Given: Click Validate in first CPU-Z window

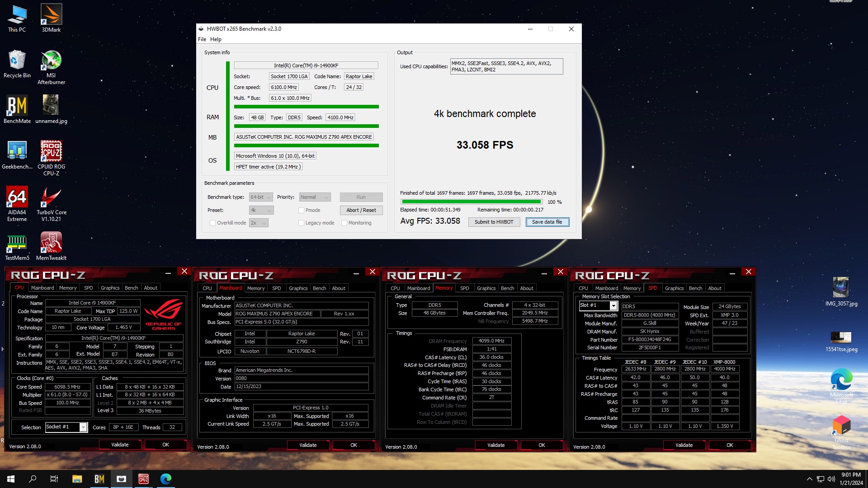Looking at the screenshot, I should pos(120,445).
